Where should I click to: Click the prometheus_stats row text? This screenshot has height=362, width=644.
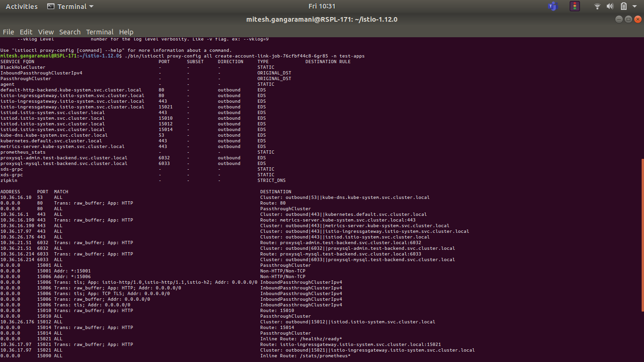(x=23, y=152)
